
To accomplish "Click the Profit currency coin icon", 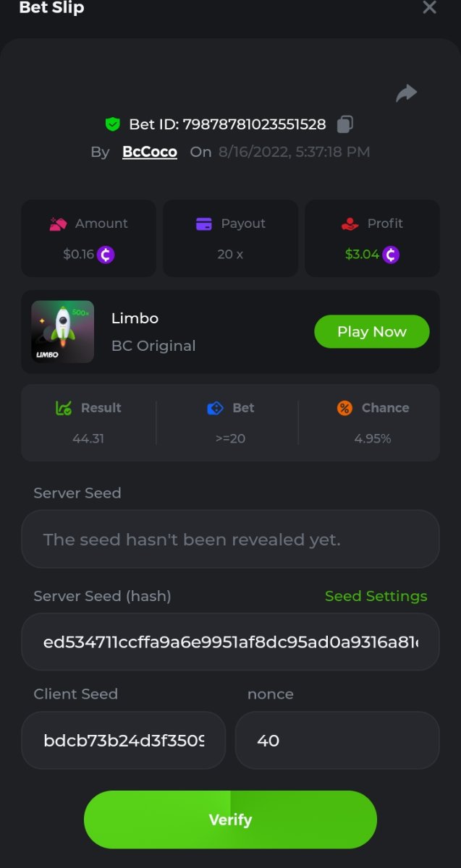I will click(x=391, y=255).
